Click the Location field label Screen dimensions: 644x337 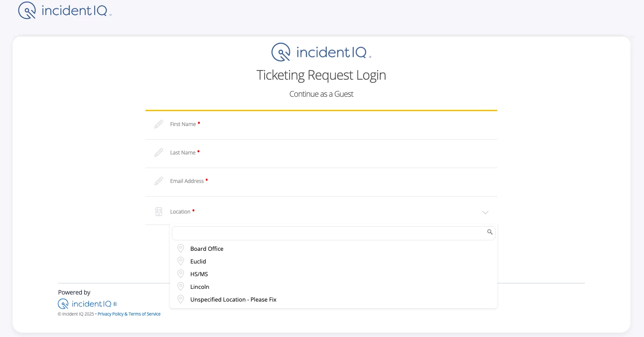click(180, 212)
